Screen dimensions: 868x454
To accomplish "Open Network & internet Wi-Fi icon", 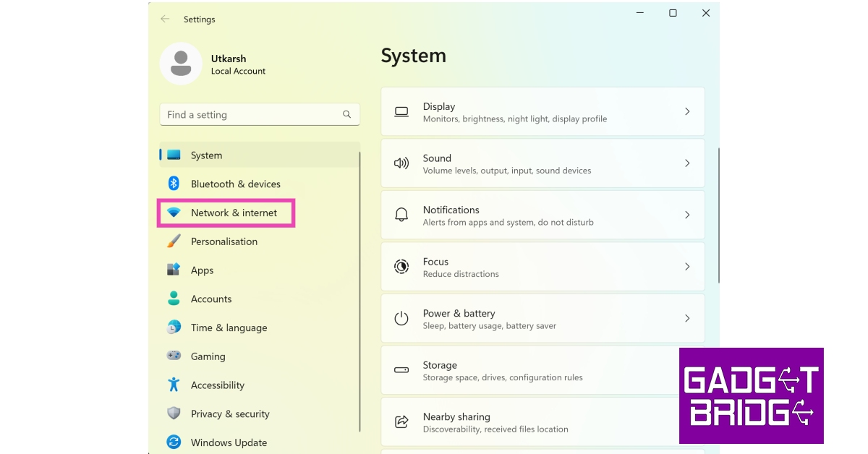I will click(174, 213).
